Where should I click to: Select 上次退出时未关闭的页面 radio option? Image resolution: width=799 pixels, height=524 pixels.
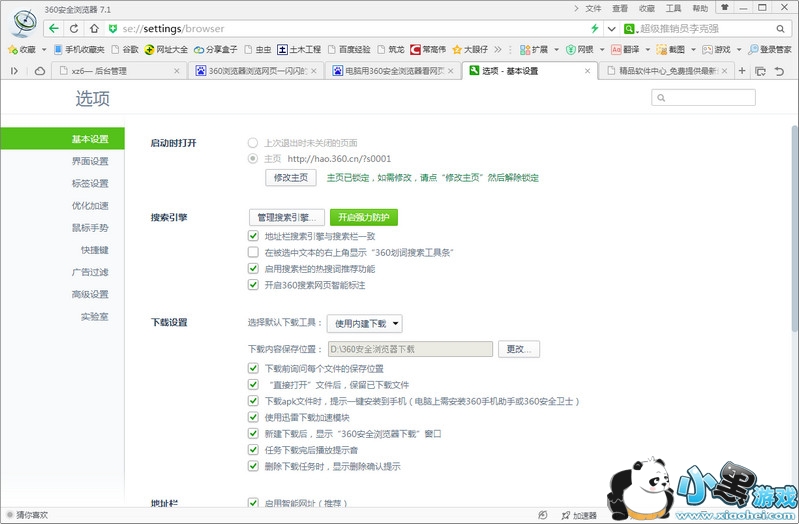click(253, 143)
